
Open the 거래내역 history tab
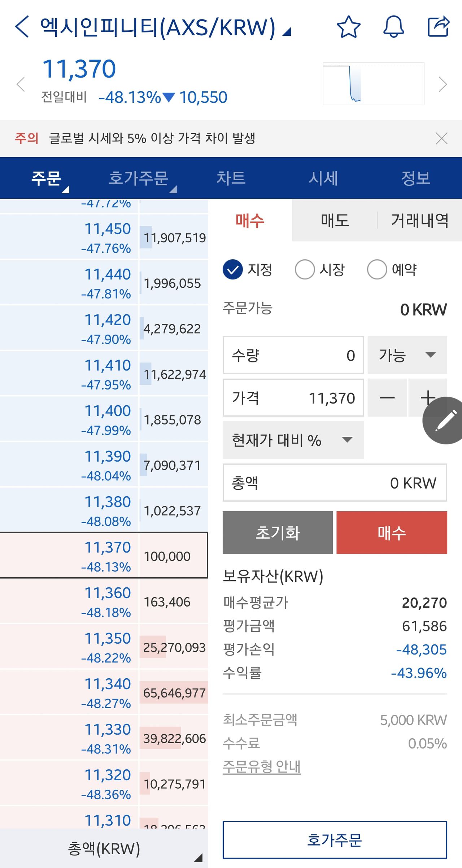420,220
